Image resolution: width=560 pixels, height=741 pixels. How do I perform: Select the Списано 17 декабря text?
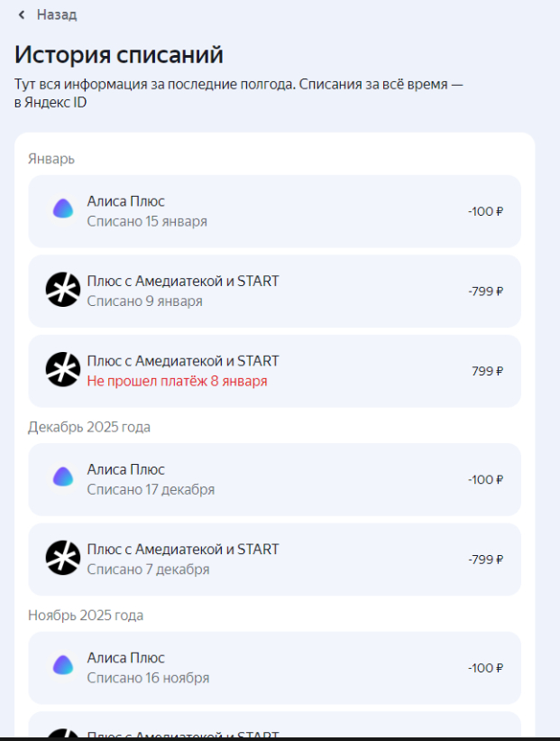[151, 490]
